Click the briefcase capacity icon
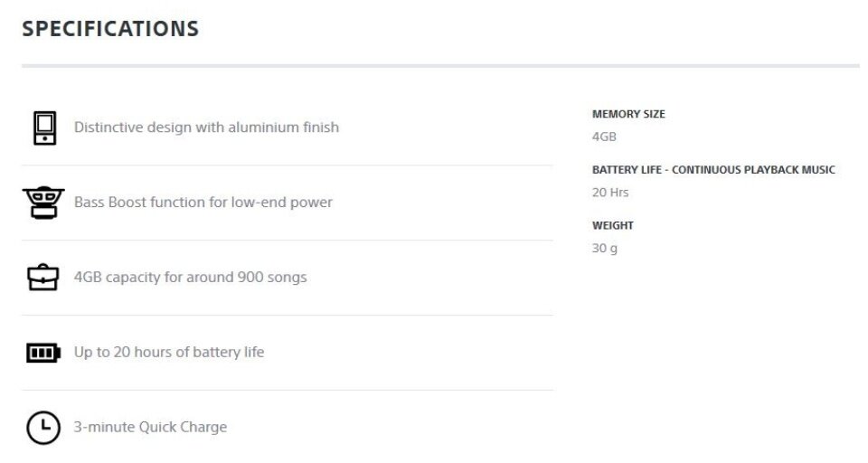This screenshot has width=868, height=463. (43, 277)
